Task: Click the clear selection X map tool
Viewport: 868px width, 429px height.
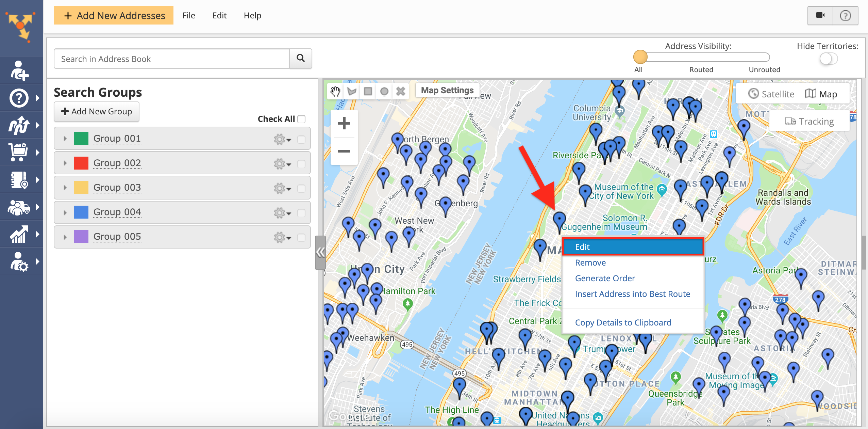Action: point(401,91)
